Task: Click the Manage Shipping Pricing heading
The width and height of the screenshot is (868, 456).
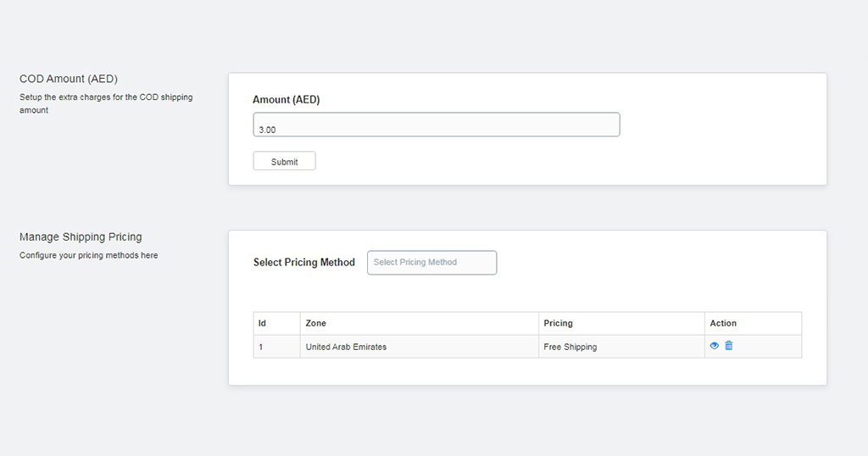Action: [x=81, y=236]
